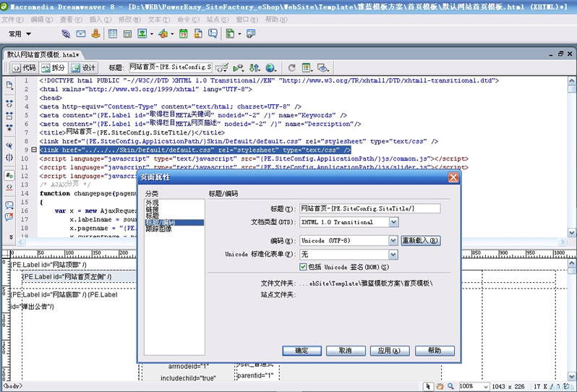Open File Management arrows icon
This screenshot has height=392, width=577.
pos(255,68)
